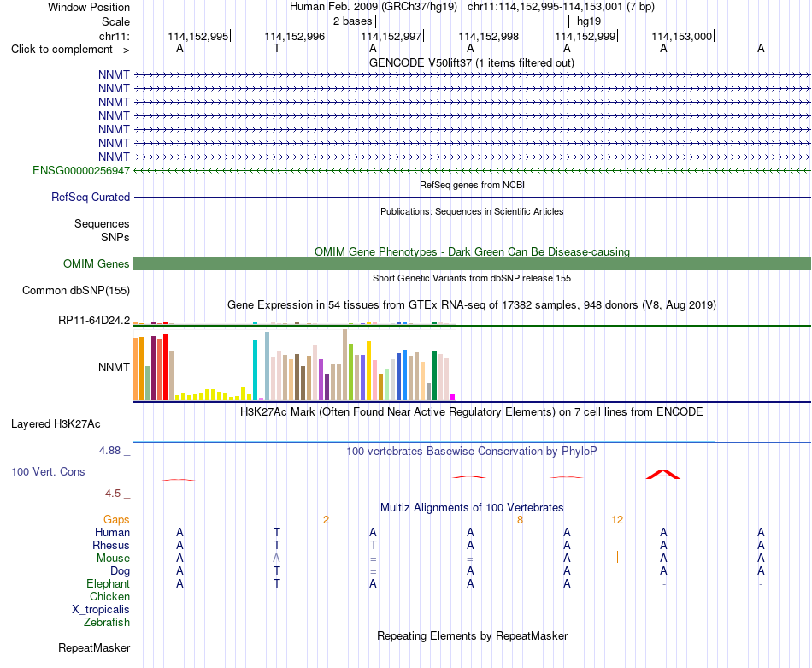812x668 pixels.
Task: Click the 'Elephant' alignment row label
Action: point(108,583)
